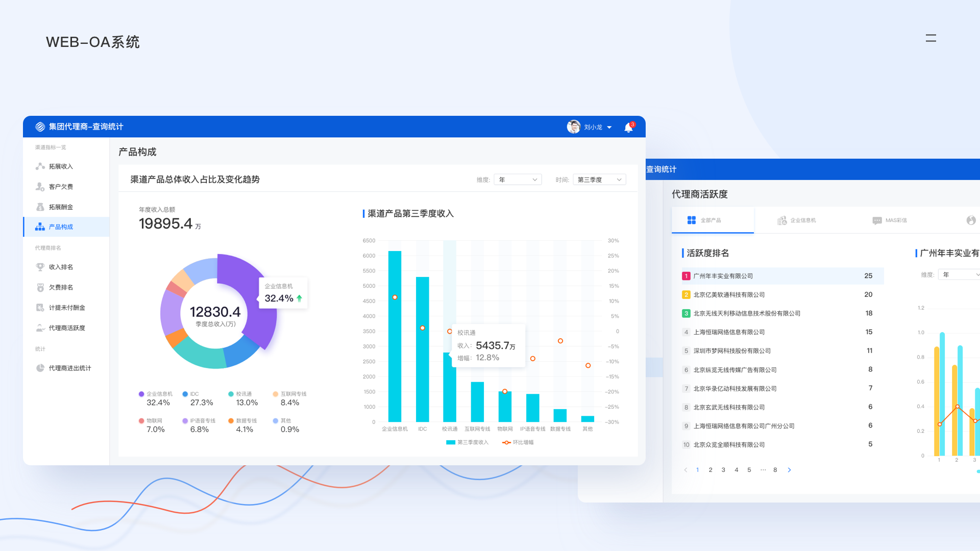Toggle 环比增幅 legend line series

tap(518, 442)
